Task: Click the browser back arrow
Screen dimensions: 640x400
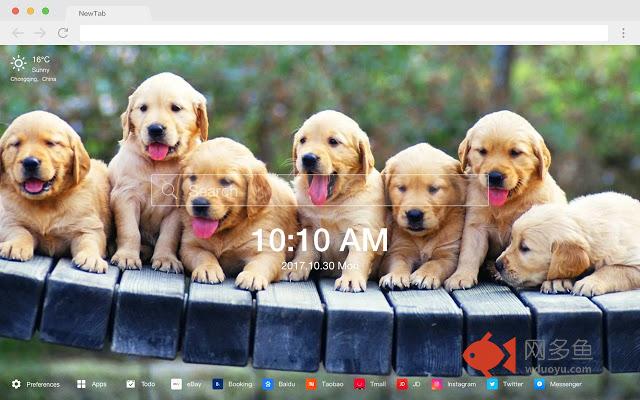Action: (x=18, y=33)
